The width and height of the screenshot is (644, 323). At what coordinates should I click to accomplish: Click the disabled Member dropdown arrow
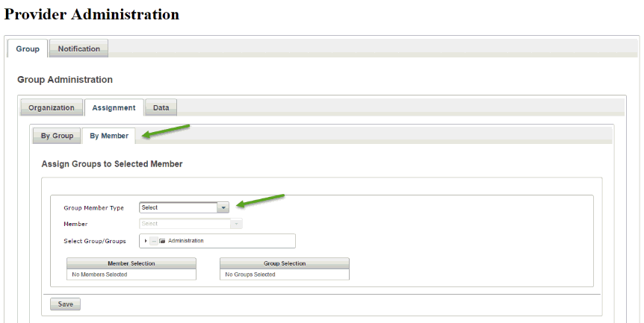point(236,223)
